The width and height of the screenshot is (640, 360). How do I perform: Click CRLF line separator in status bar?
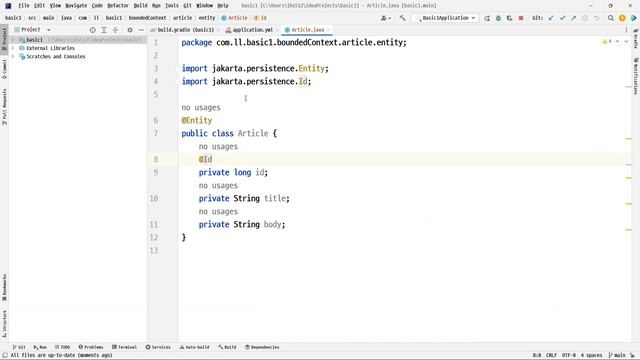tap(551, 355)
